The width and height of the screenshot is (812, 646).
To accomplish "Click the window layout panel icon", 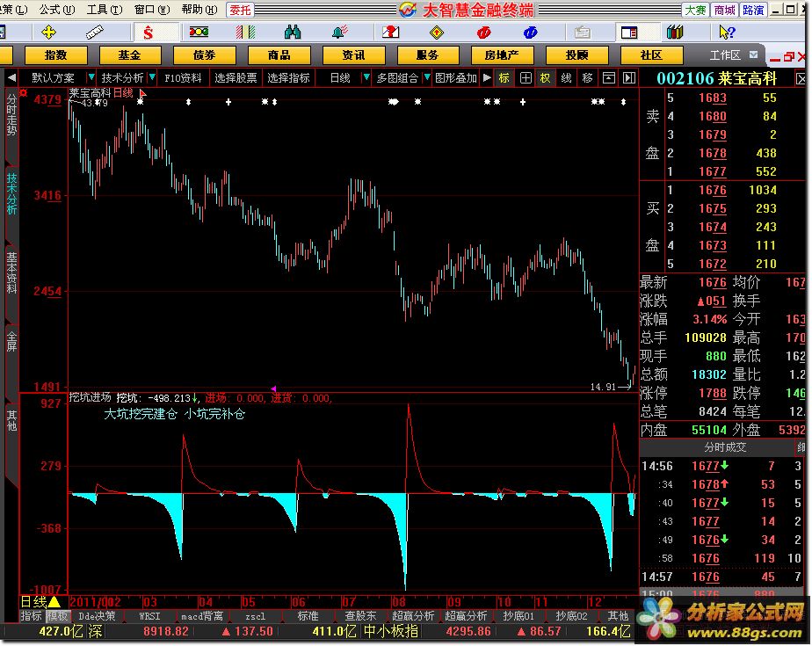I will [x=629, y=33].
